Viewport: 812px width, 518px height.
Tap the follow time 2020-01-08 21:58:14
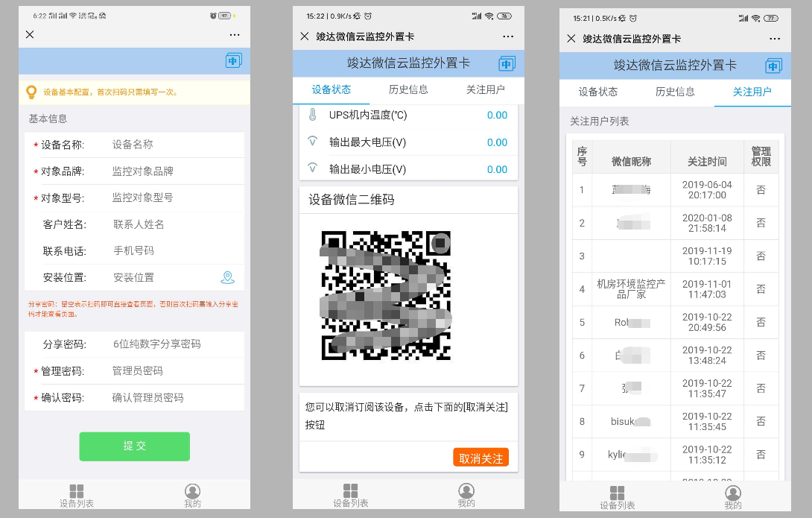(708, 223)
